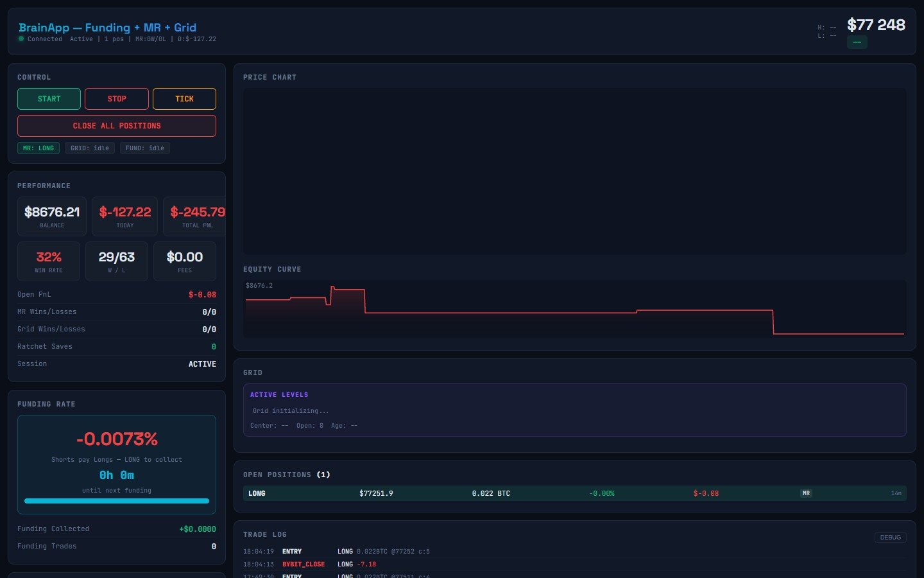
Task: Click the green START button
Action: click(x=49, y=99)
